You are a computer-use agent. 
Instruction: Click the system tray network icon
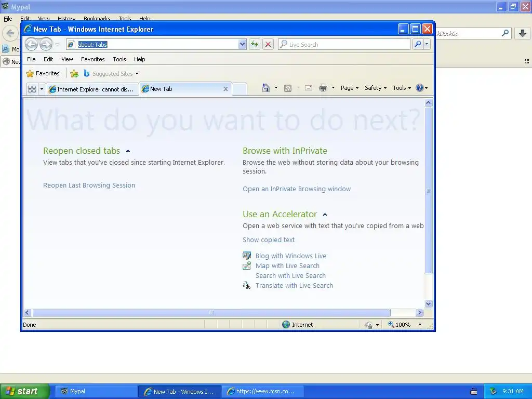coord(493,392)
